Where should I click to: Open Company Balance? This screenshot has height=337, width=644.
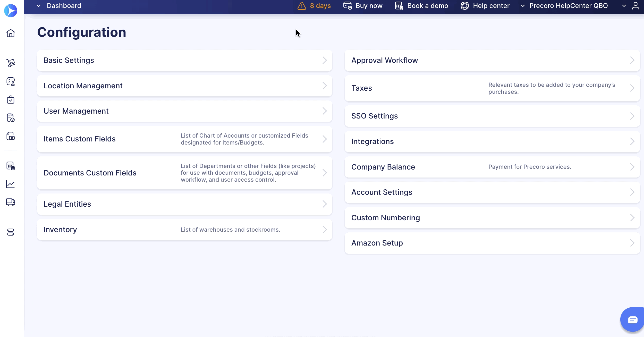pyautogui.click(x=492, y=167)
